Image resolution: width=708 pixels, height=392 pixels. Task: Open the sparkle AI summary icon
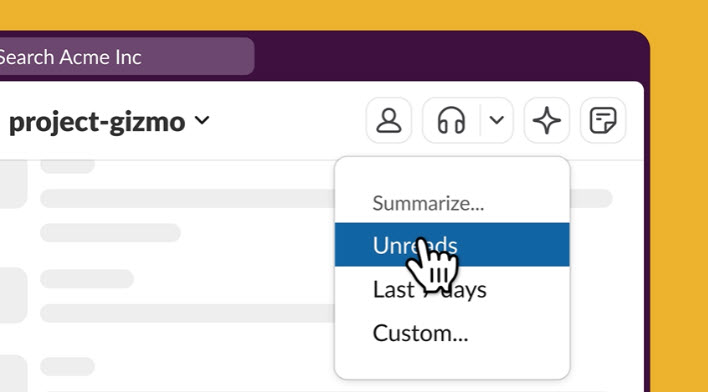pos(546,120)
